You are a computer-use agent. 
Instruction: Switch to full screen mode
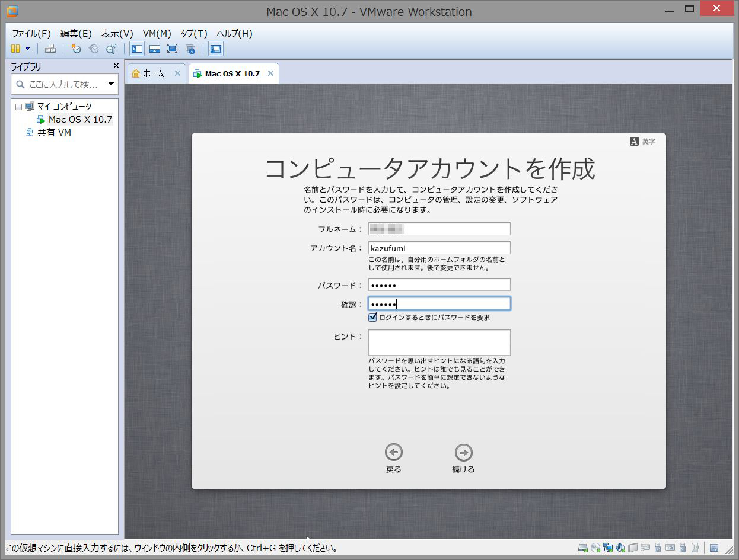pos(172,49)
